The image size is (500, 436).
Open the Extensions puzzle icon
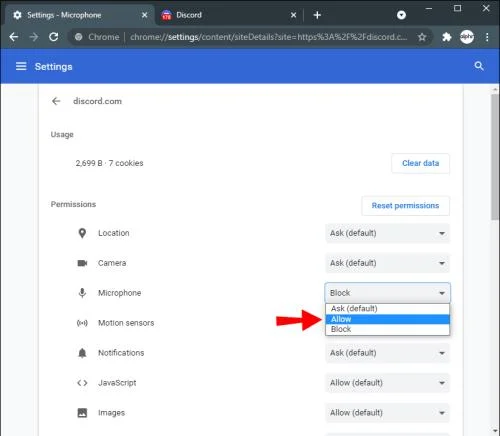click(x=446, y=37)
